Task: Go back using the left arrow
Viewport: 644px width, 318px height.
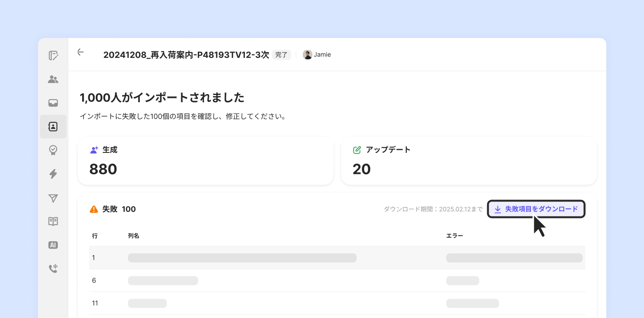Action: click(x=80, y=52)
